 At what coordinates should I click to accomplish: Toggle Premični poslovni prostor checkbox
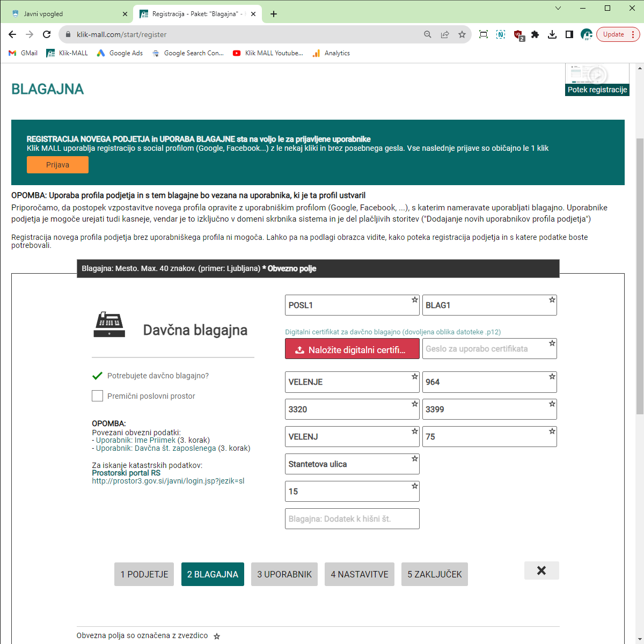click(98, 396)
